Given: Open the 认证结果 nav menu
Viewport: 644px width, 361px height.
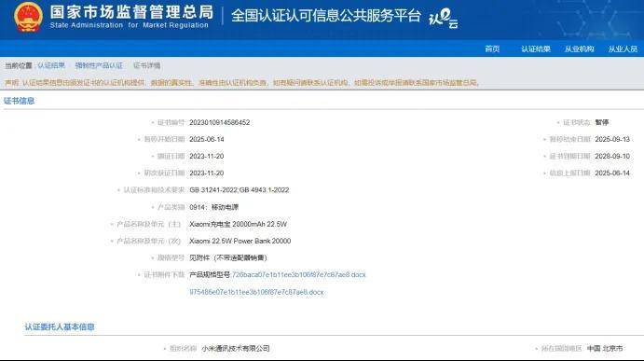Looking at the screenshot, I should point(536,49).
